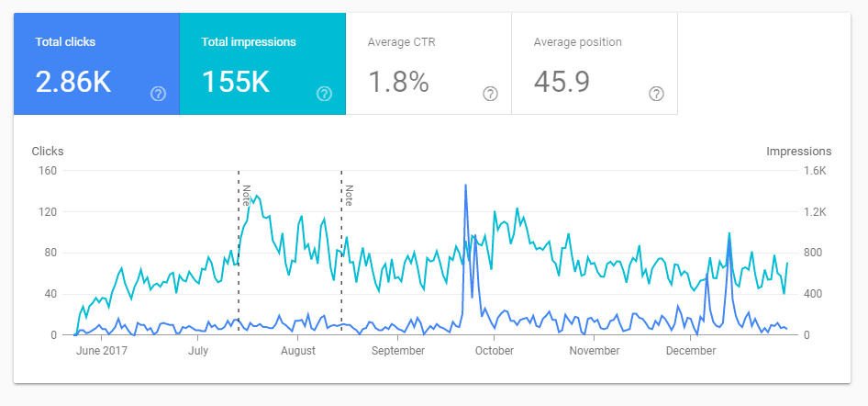Disable the Total impressions metric card

coord(262,62)
